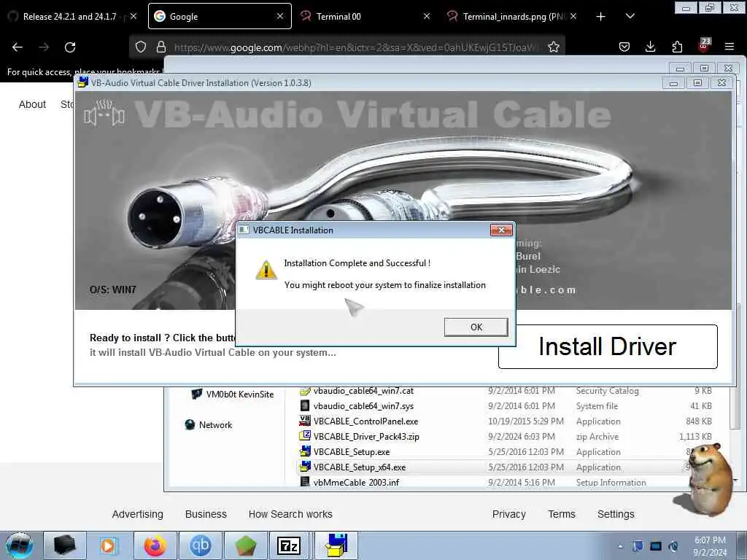Click the vbaudio_cable64_win7.sys file icon

[305, 405]
